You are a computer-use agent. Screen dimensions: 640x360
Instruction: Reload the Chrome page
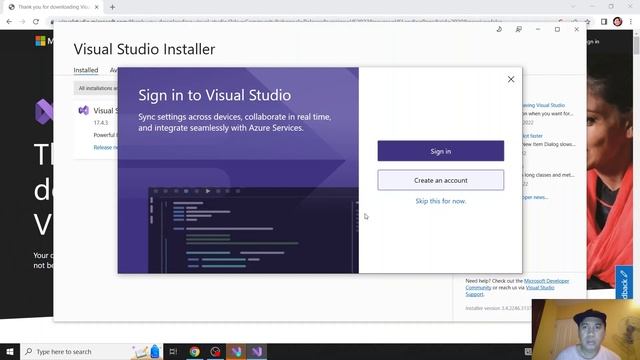[x=36, y=22]
